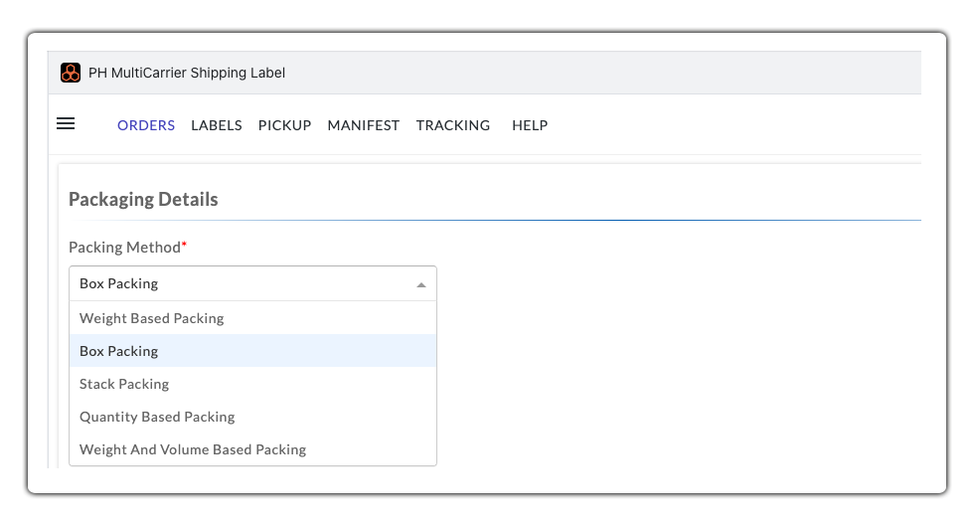The width and height of the screenshot is (980, 522).
Task: Open the ORDERS tab
Action: 146,125
